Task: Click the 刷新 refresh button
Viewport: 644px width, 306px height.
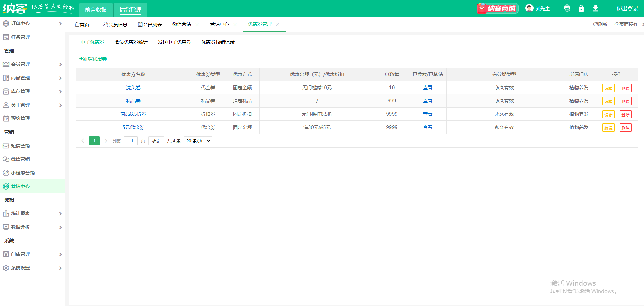Action: coord(600,24)
